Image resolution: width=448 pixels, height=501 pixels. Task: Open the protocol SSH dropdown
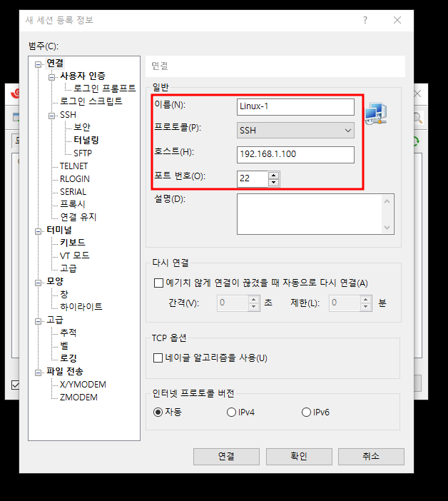pos(295,131)
